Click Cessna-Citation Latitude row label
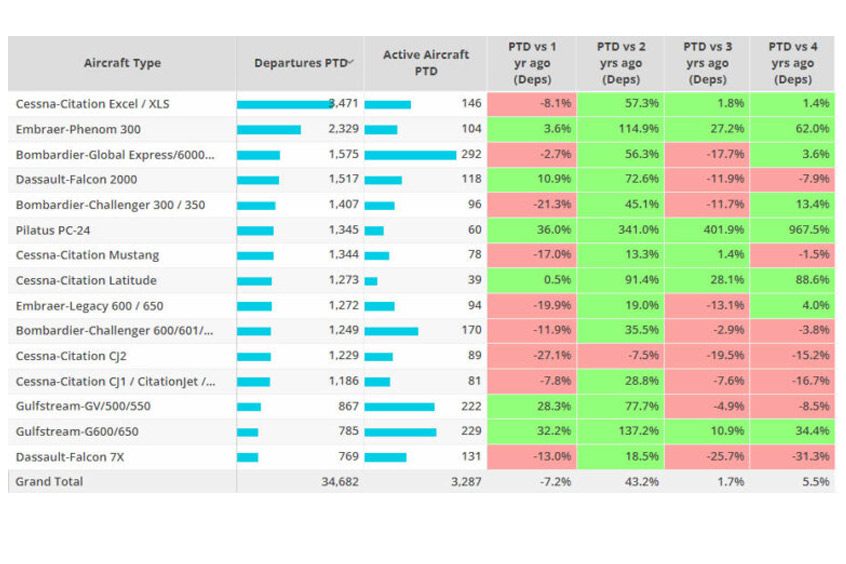The width and height of the screenshot is (846, 564). (86, 281)
